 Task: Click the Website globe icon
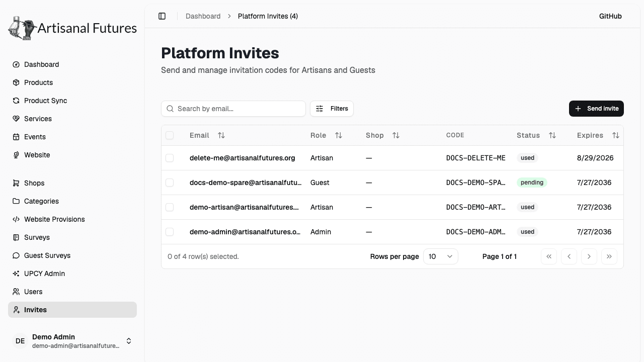tap(16, 155)
